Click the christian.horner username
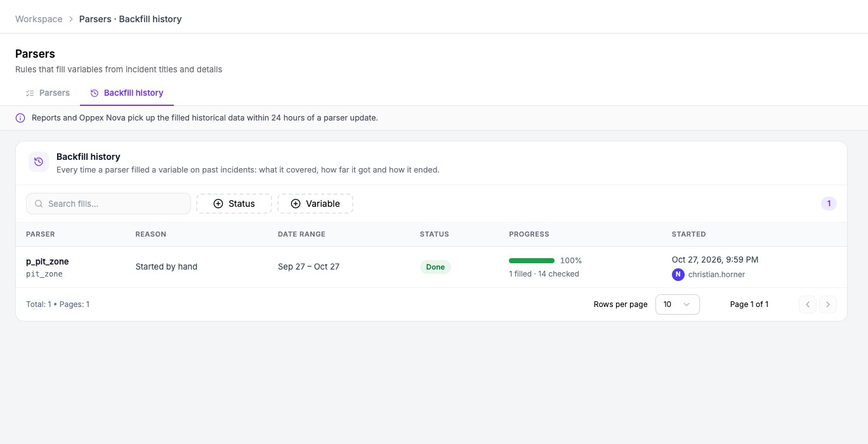The height and width of the screenshot is (444, 868). (716, 275)
